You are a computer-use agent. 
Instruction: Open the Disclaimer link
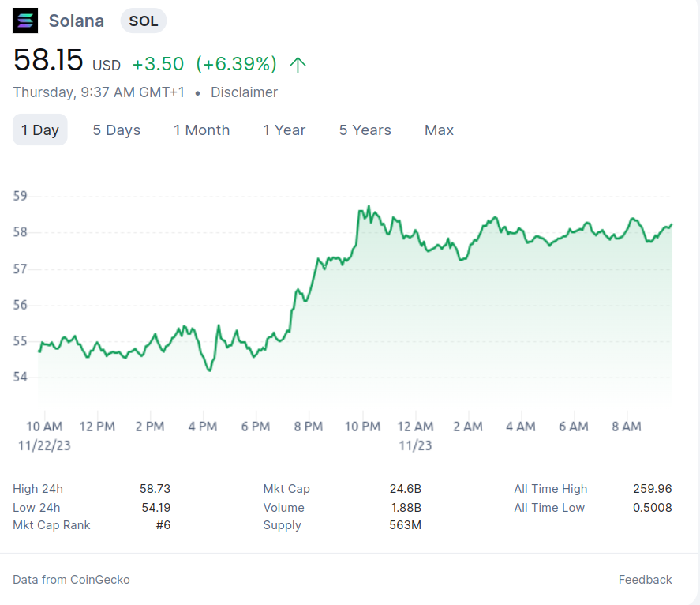244,92
